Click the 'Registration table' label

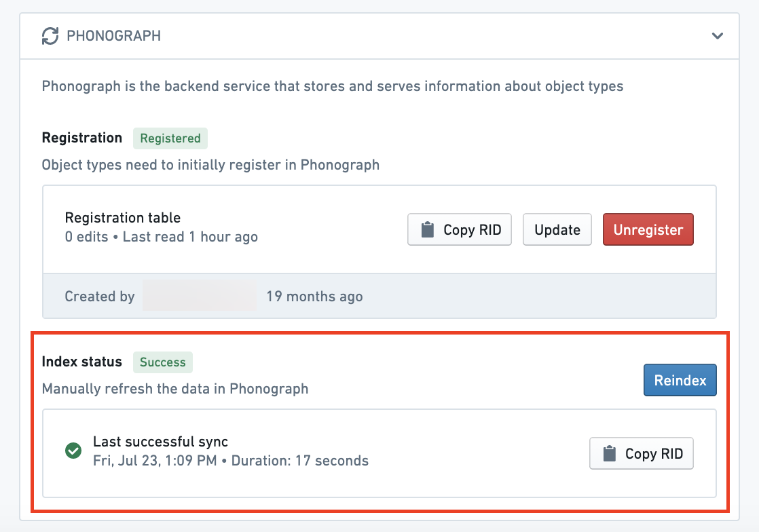pos(122,218)
